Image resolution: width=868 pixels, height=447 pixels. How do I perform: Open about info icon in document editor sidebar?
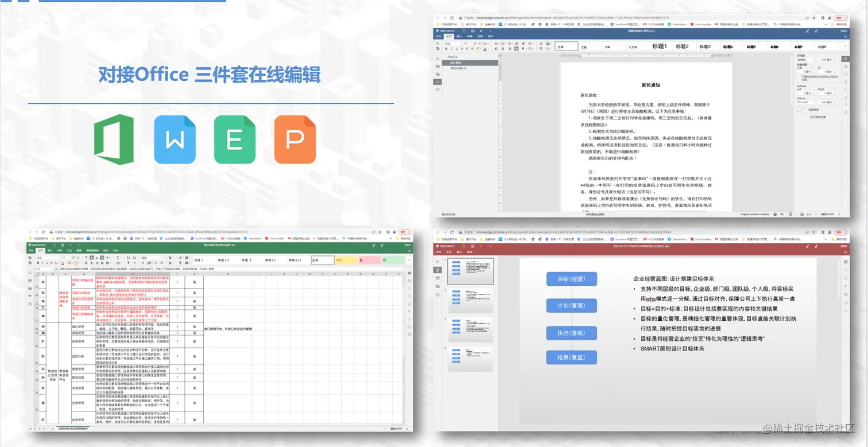pos(437,90)
